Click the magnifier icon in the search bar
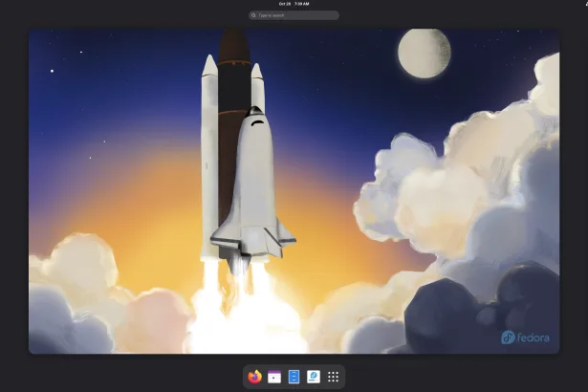Screen dimensions: 588x392 tap(253, 15)
